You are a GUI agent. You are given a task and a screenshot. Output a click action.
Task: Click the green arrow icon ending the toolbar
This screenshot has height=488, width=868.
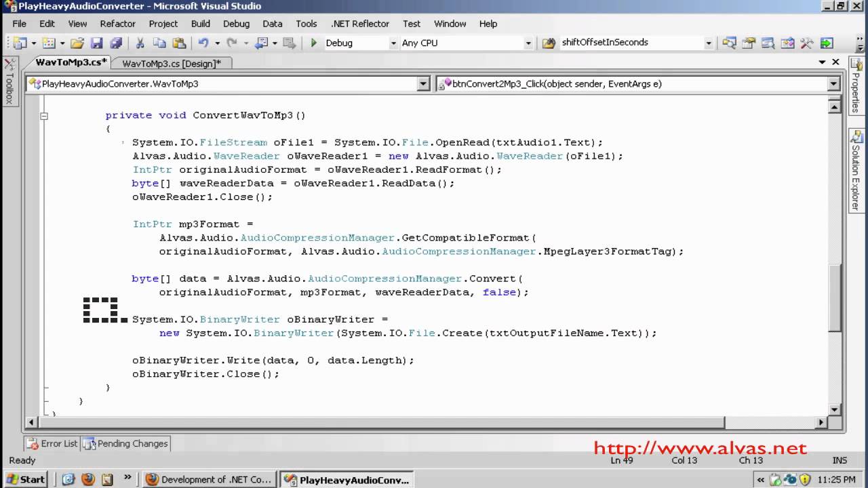tap(826, 43)
